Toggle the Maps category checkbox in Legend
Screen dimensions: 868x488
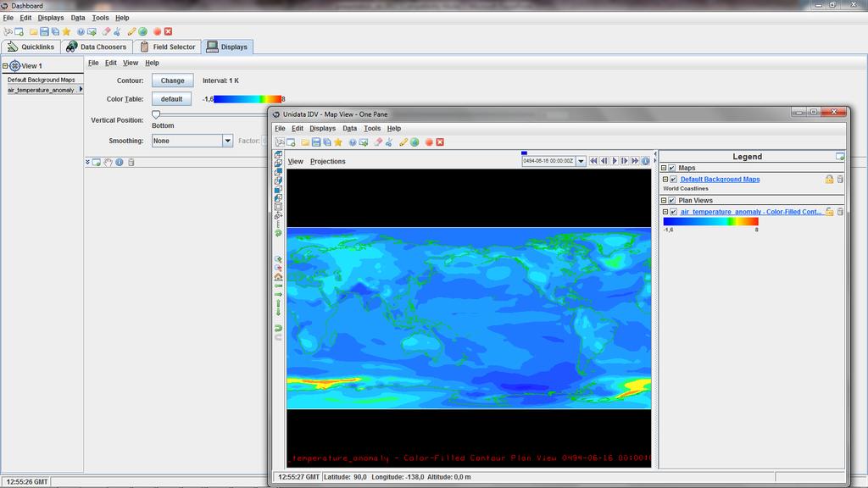click(x=672, y=168)
